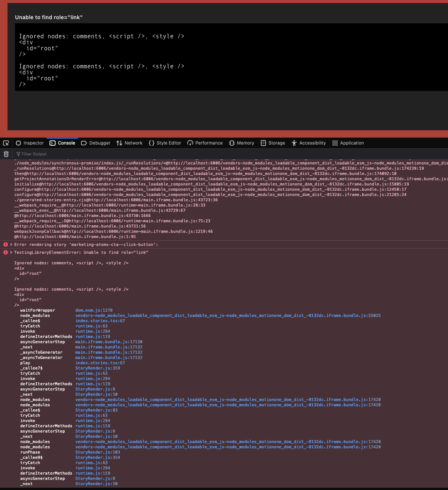The width and height of the screenshot is (448, 490).
Task: Click the getProjectAnnotationsOrRenderError trace line
Action: pyautogui.click(x=231, y=179)
